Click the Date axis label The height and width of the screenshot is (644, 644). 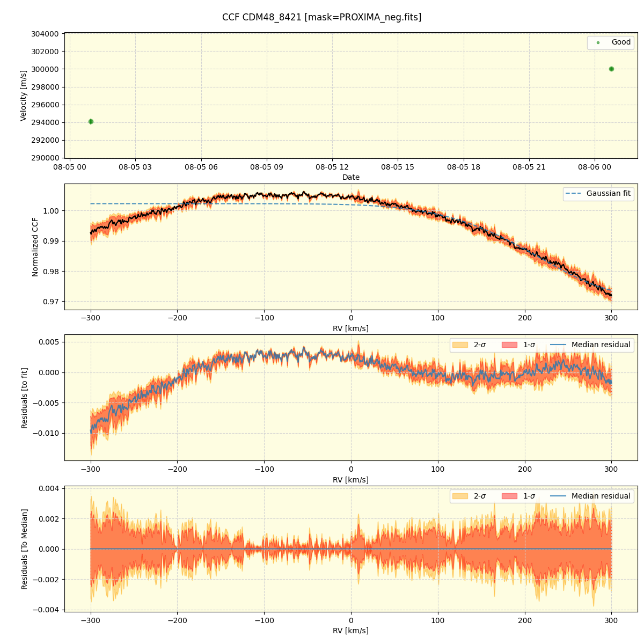coord(352,177)
